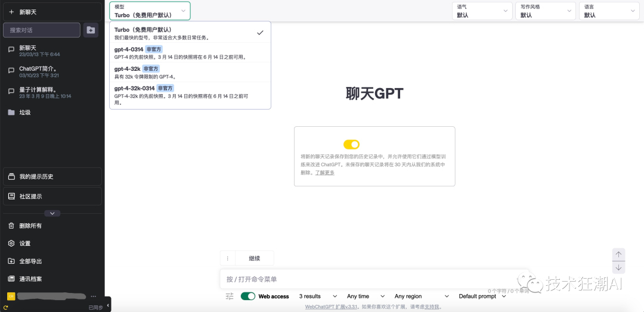The width and height of the screenshot is (644, 312).
Task: Click the 支持我 link
Action: [x=431, y=307]
